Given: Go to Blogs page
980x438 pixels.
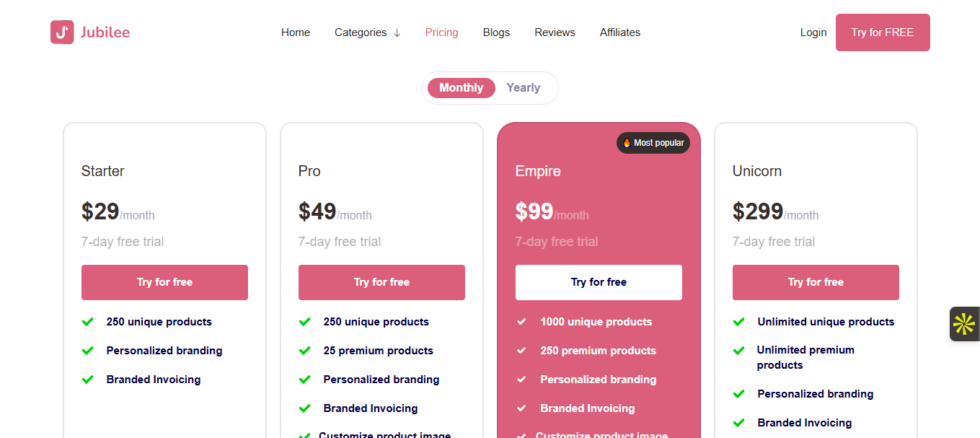Looking at the screenshot, I should [497, 32].
